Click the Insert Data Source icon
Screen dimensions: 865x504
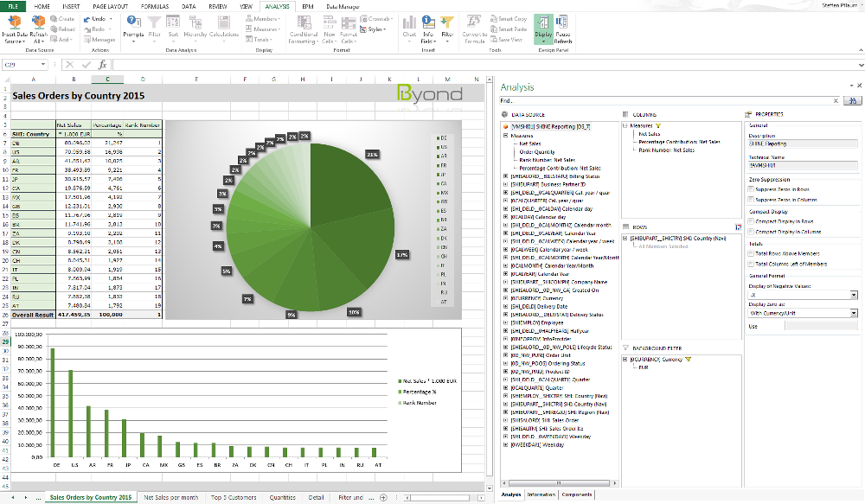[14, 22]
